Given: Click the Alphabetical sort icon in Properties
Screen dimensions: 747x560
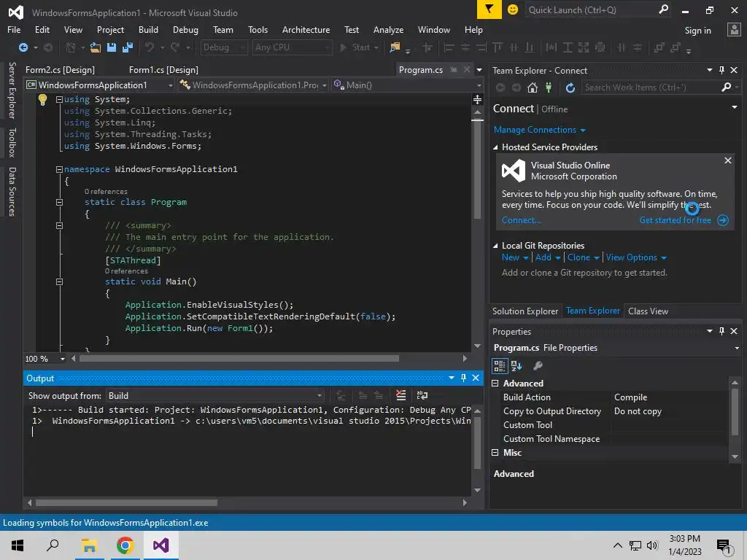Looking at the screenshot, I should (x=516, y=366).
